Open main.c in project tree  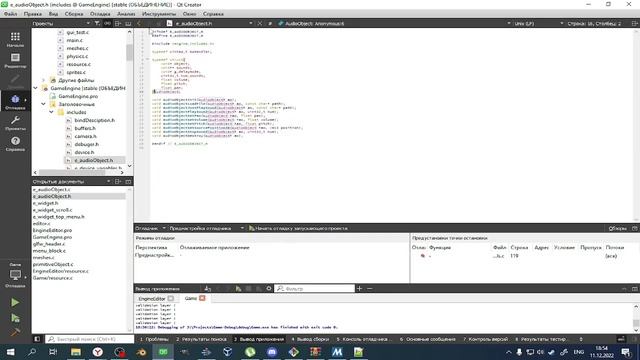[x=74, y=40]
